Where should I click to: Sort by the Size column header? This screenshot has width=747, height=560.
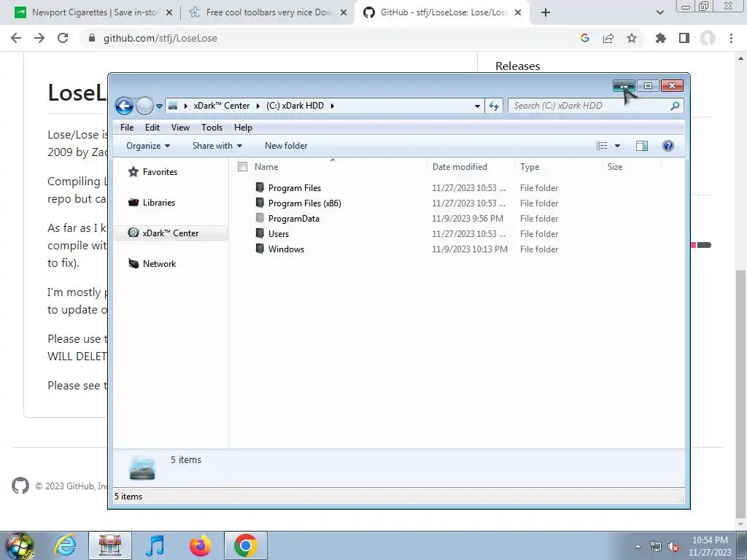(x=615, y=167)
